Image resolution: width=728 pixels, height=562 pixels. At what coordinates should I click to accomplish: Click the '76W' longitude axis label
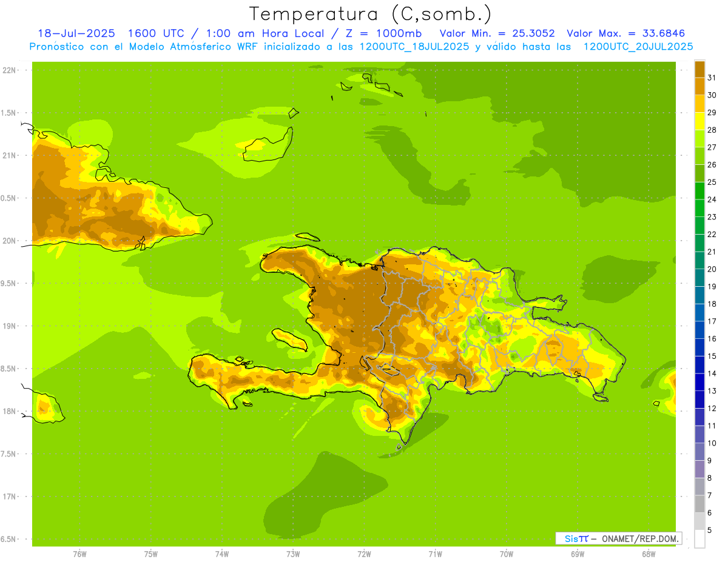pyautogui.click(x=79, y=554)
